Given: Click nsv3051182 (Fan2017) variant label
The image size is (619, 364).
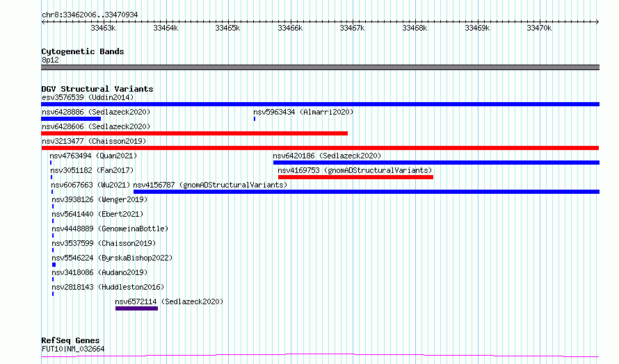Looking at the screenshot, I should [x=92, y=170].
